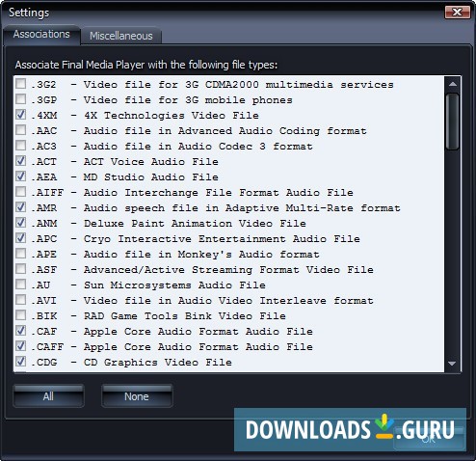Viewport: 476px width, 461px height.
Task: Click 'Audio file in Monkey's Audio format'
Action: coord(201,255)
